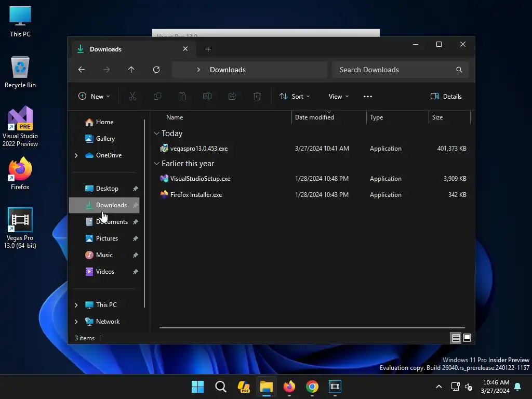Select Recycle Bin desktop icon

[20, 72]
